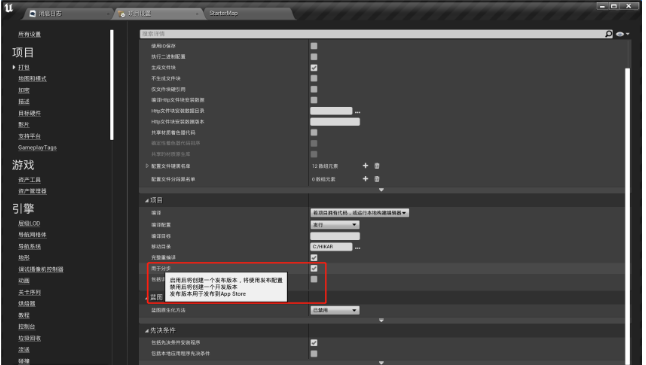The width and height of the screenshot is (646, 365).
Task: Open 蓝图原生化方法 dropdown
Action: pos(335,310)
